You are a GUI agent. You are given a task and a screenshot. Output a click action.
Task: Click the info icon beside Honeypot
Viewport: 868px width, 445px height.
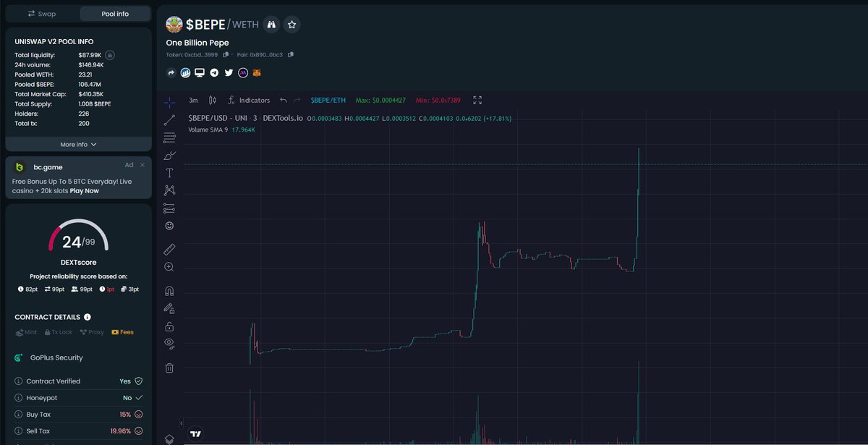click(18, 398)
